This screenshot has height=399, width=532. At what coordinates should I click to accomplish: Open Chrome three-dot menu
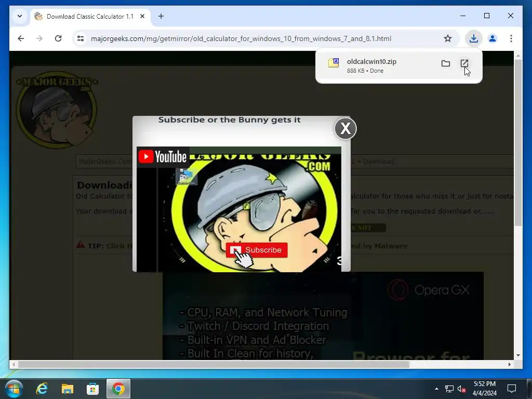pyautogui.click(x=511, y=38)
